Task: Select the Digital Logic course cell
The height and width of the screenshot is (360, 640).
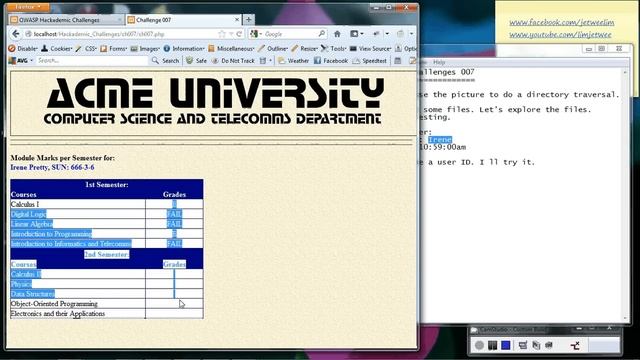Action: click(78, 214)
